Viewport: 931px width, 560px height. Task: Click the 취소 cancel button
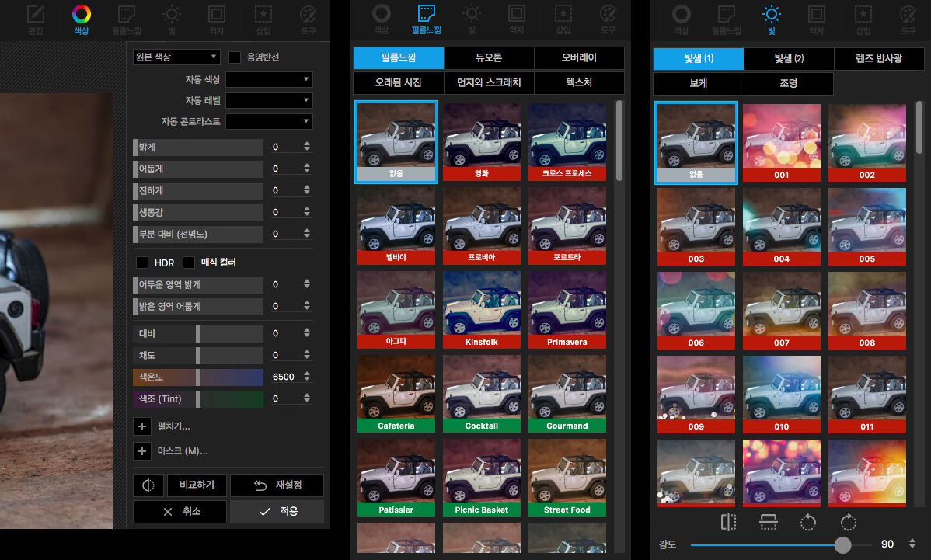[x=180, y=511]
